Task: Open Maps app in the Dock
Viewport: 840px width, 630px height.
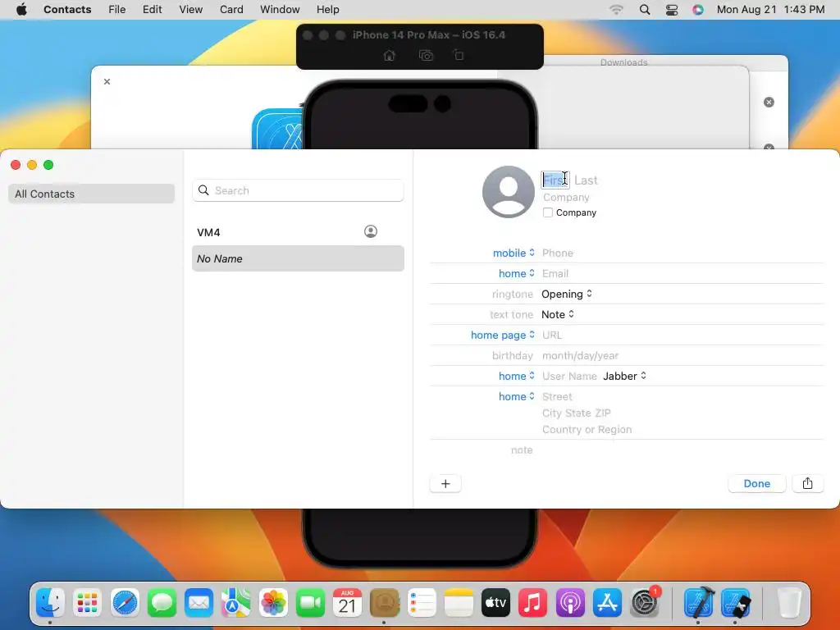Action: pos(235,603)
